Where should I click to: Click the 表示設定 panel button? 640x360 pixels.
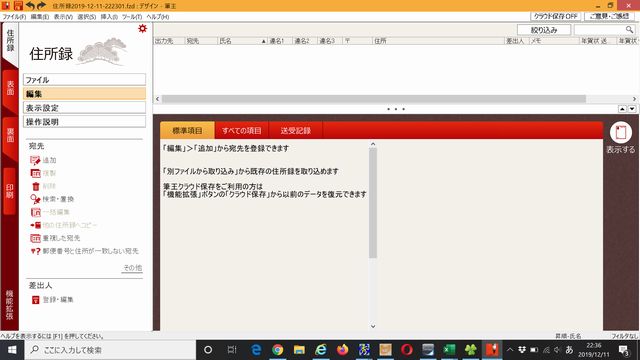84,108
